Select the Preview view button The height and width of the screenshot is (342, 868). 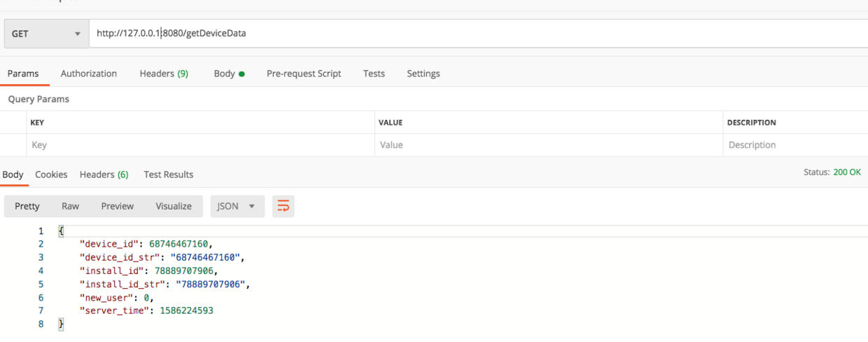[117, 206]
